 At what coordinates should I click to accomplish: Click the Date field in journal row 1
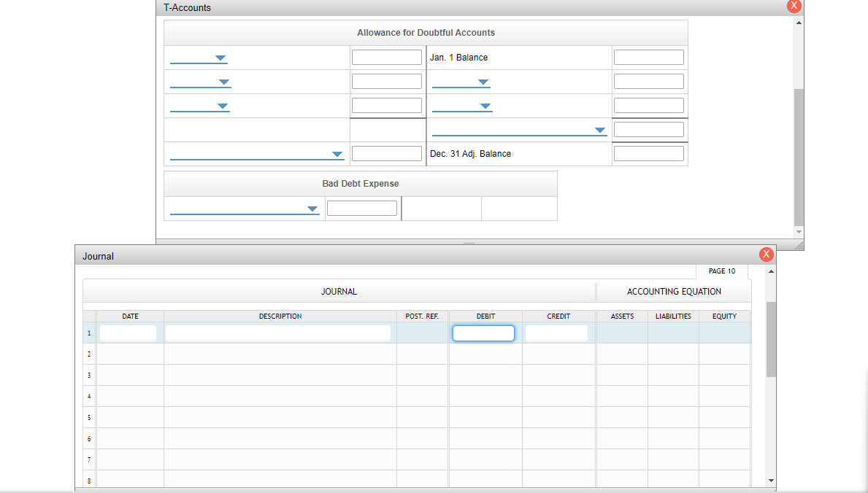coord(128,333)
